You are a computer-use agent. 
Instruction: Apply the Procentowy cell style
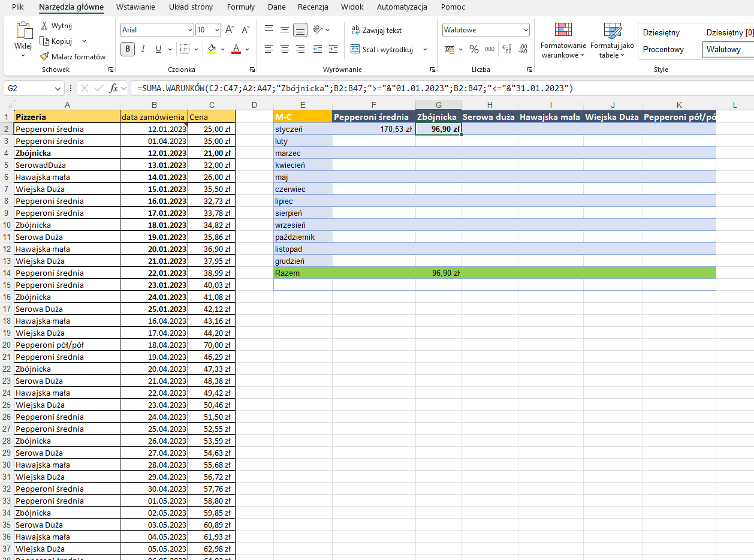[663, 49]
